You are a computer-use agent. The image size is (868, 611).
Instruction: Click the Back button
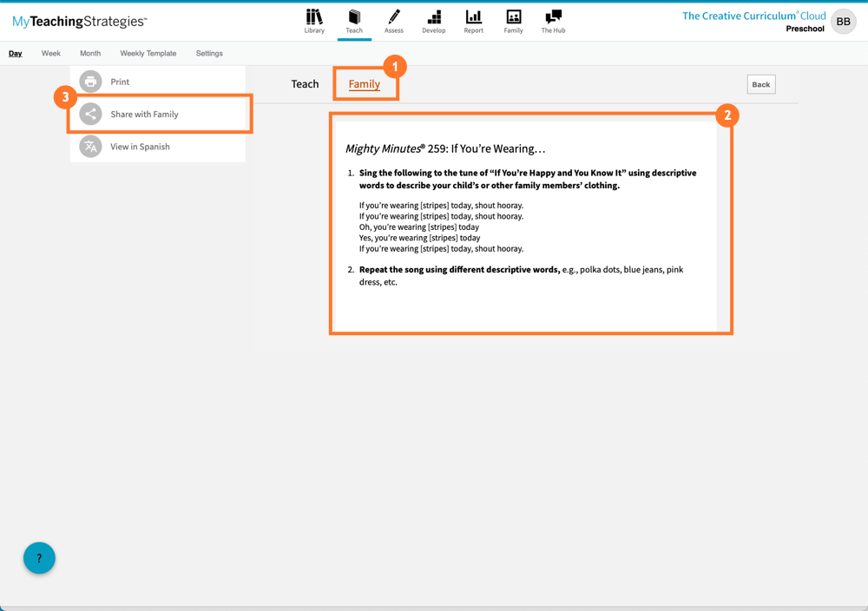760,83
